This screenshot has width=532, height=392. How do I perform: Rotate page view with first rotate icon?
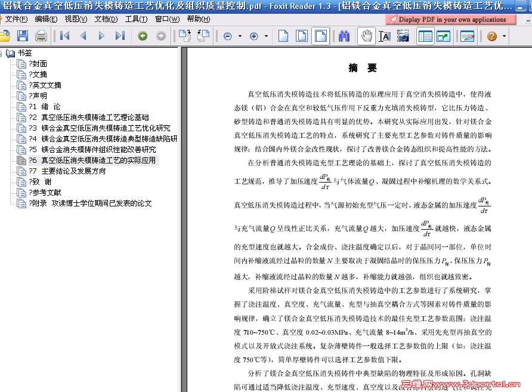tap(185, 36)
